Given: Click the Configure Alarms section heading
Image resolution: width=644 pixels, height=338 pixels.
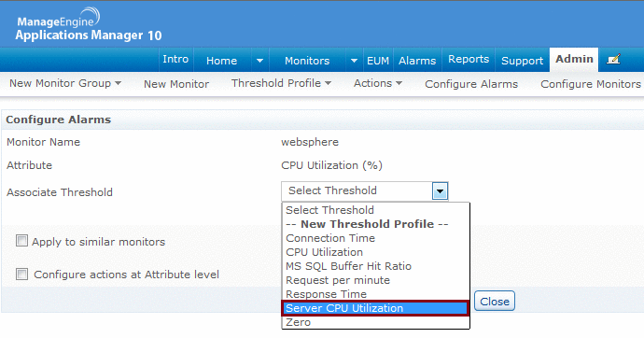Looking at the screenshot, I should coord(58,120).
